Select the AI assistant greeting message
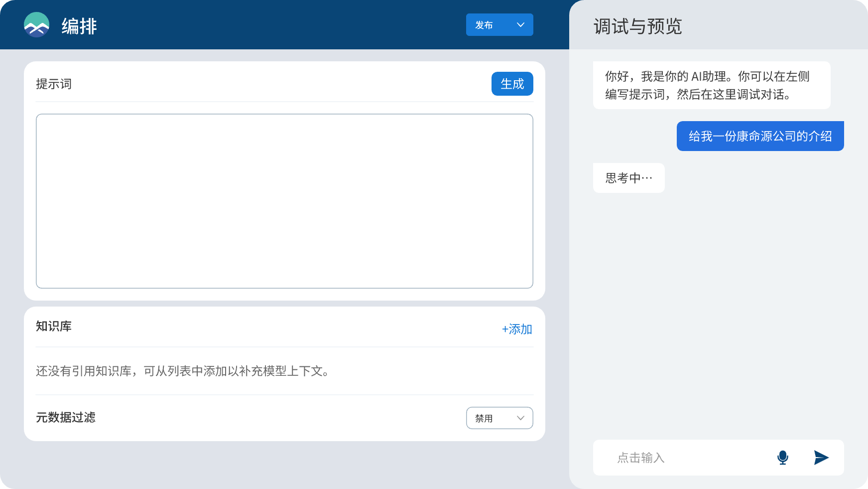Image resolution: width=868 pixels, height=489 pixels. tap(711, 85)
